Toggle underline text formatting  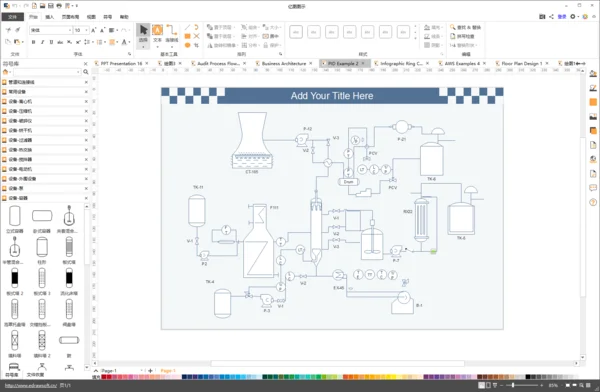(51, 42)
